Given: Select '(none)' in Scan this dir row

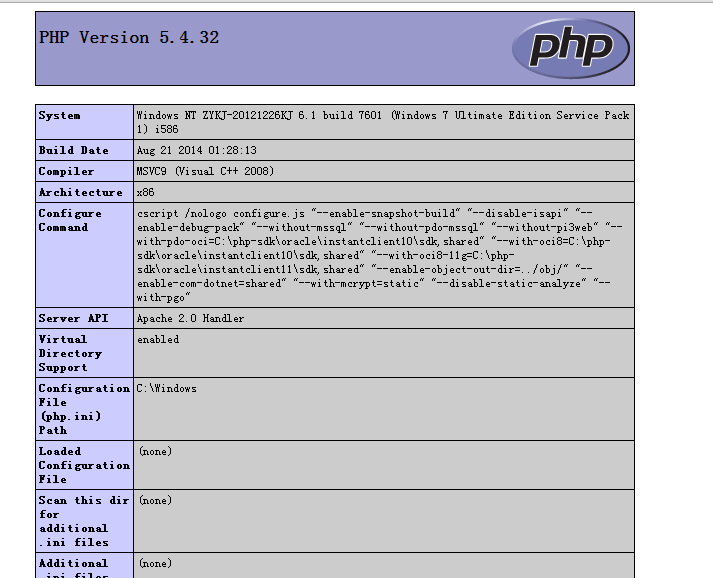Looking at the screenshot, I should (x=156, y=500).
